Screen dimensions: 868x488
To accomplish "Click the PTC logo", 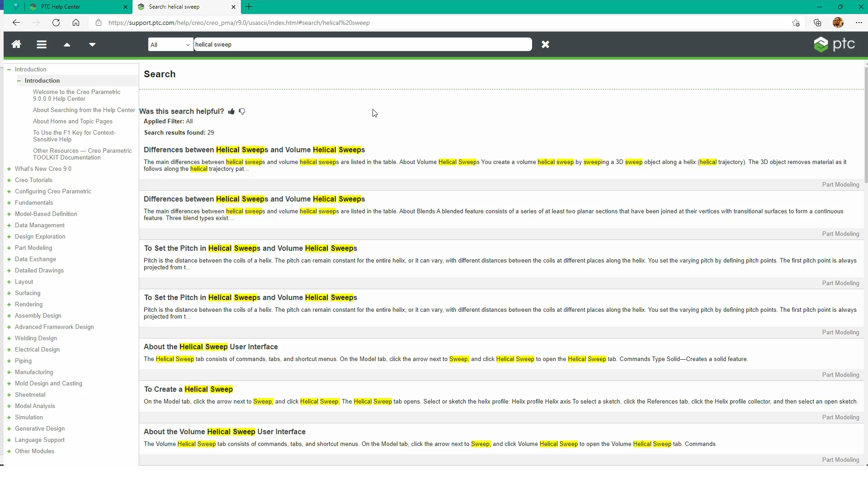I will pos(835,44).
